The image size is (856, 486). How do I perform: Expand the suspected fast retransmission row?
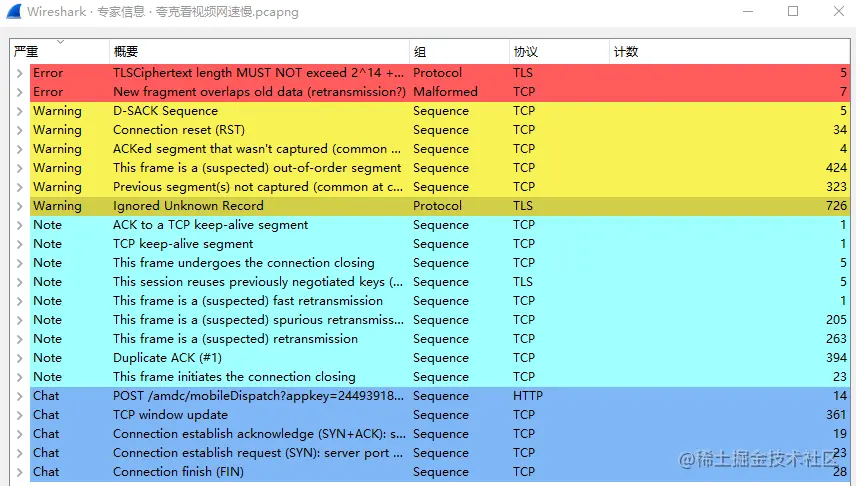pyautogui.click(x=20, y=301)
